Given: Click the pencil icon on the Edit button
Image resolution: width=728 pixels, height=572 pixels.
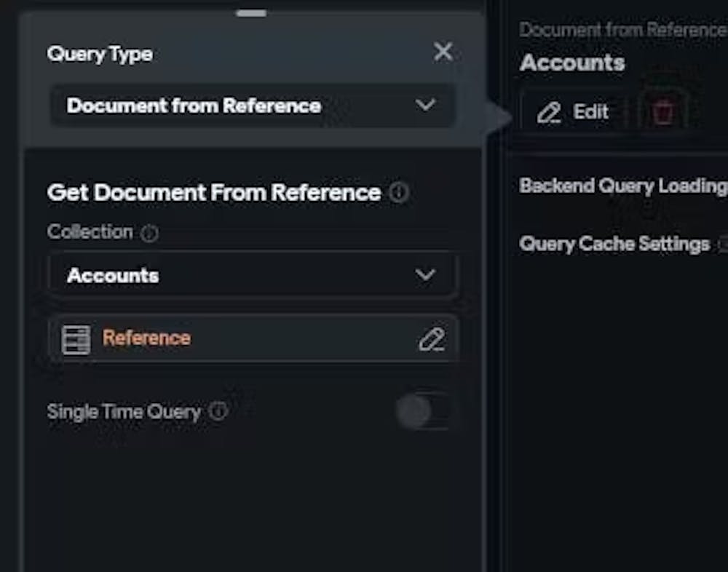Looking at the screenshot, I should pyautogui.click(x=549, y=113).
